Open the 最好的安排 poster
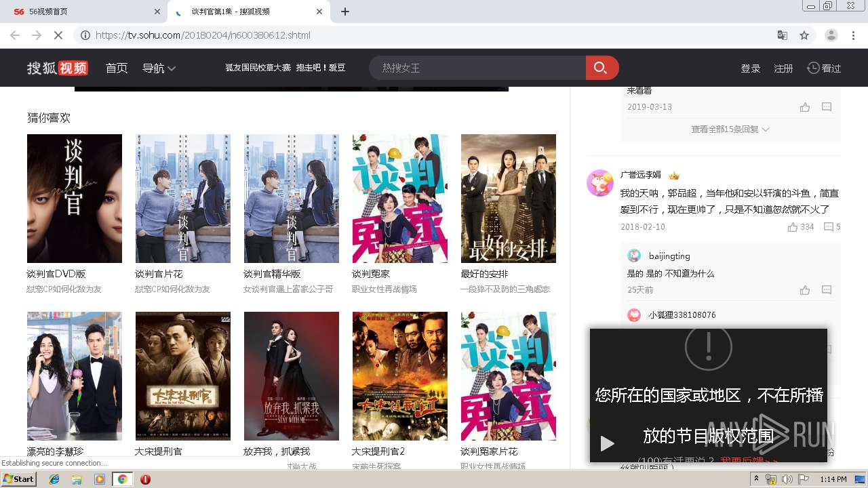 coord(509,199)
